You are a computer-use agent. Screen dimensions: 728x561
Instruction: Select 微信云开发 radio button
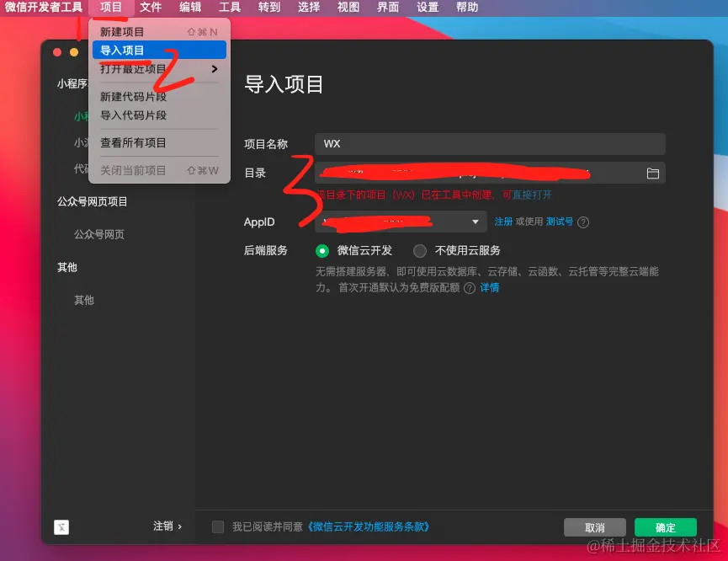(x=322, y=251)
